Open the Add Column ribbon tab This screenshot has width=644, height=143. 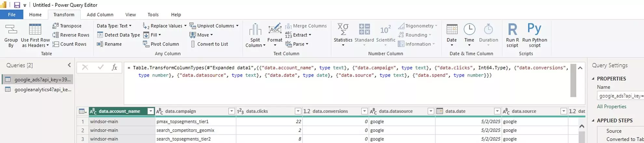pos(100,15)
